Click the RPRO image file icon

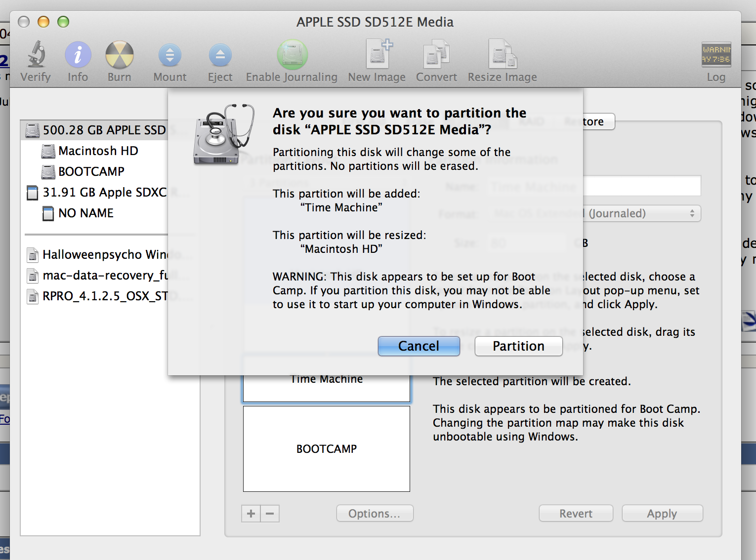33,296
